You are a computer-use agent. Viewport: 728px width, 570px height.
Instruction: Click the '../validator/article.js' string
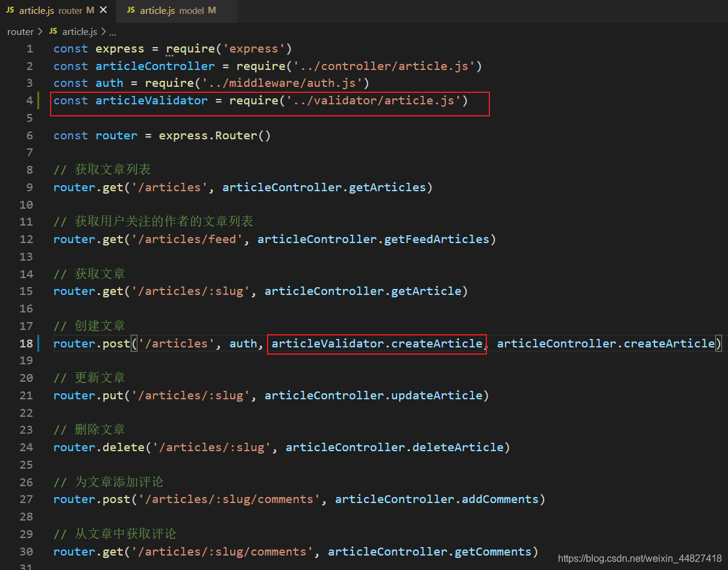[374, 101]
